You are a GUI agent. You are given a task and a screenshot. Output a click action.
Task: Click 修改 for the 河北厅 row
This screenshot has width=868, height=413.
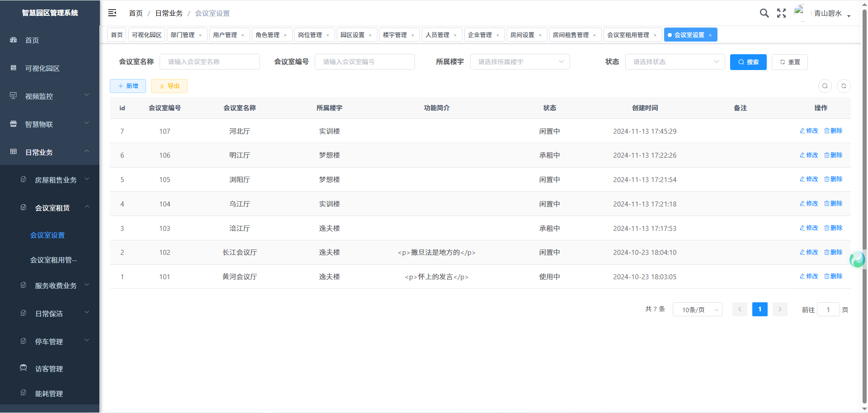(x=809, y=131)
